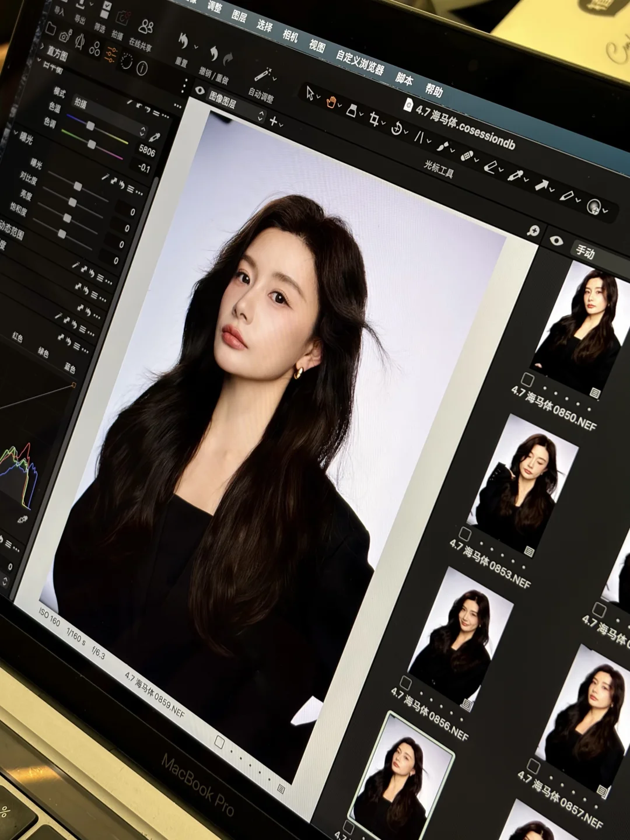Tick the viewer checkbox below 0859.NEF
Screen dimensions: 630x840
[x=219, y=742]
